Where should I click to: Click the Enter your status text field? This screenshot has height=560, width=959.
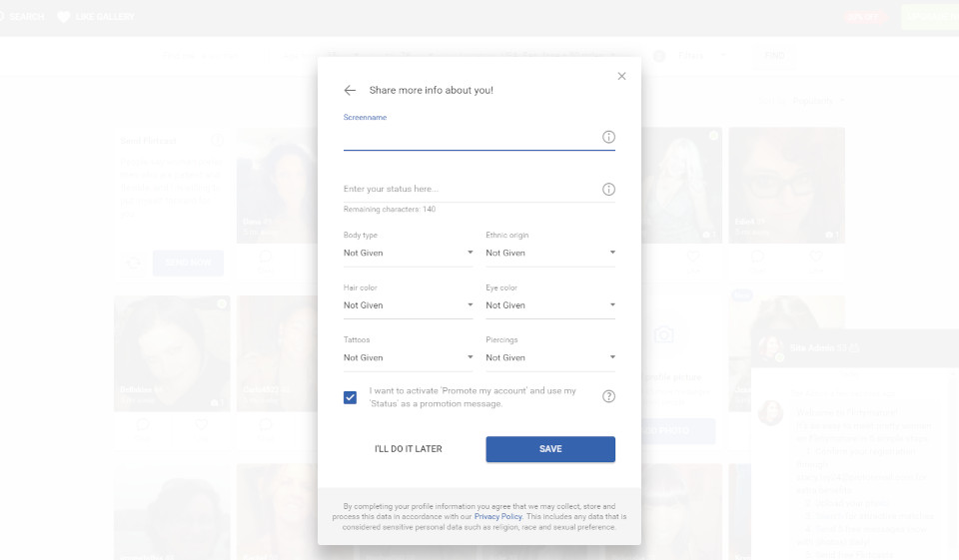pyautogui.click(x=470, y=190)
